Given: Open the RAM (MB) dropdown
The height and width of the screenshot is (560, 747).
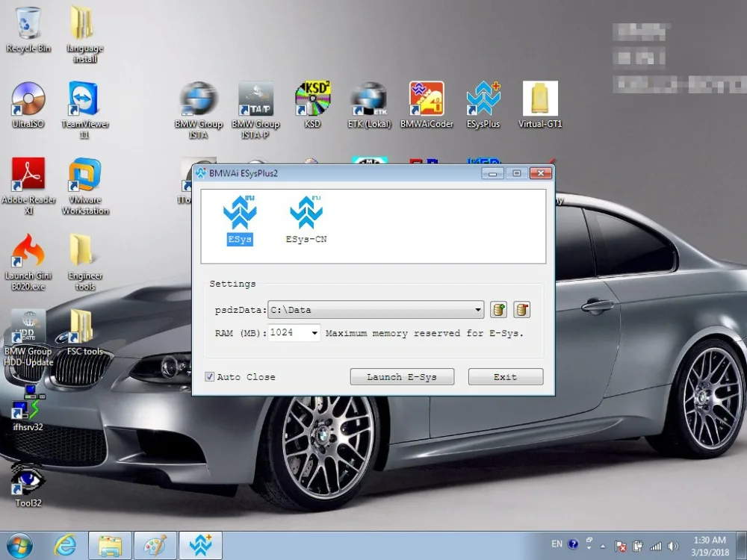Looking at the screenshot, I should point(314,333).
